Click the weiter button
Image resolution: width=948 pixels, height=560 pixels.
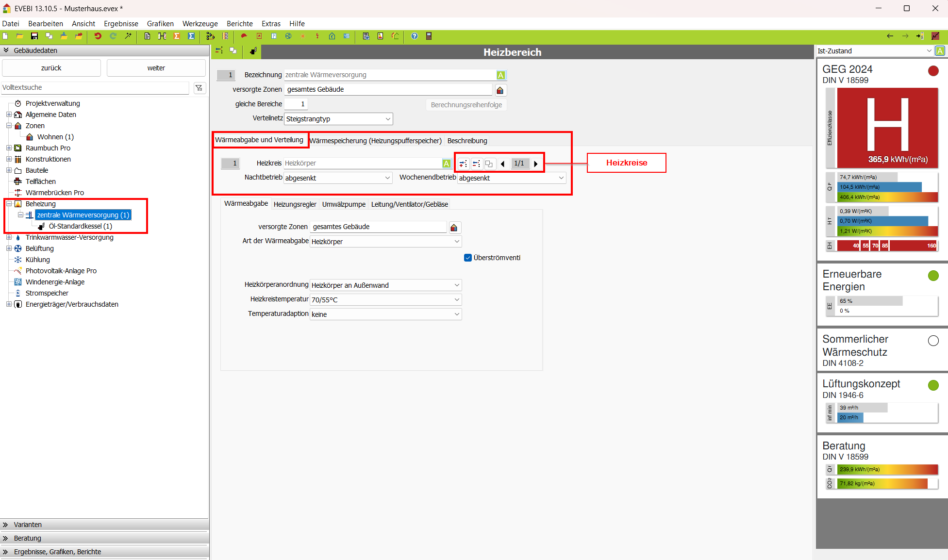click(156, 68)
